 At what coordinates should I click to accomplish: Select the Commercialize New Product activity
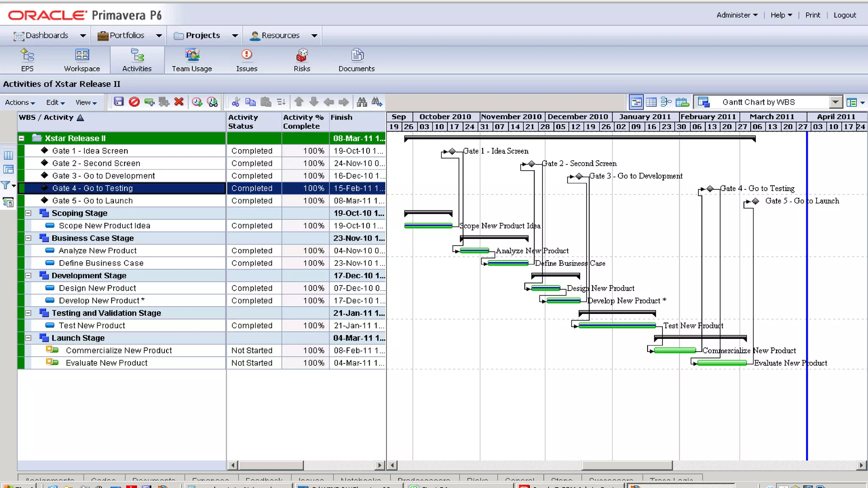click(119, 350)
